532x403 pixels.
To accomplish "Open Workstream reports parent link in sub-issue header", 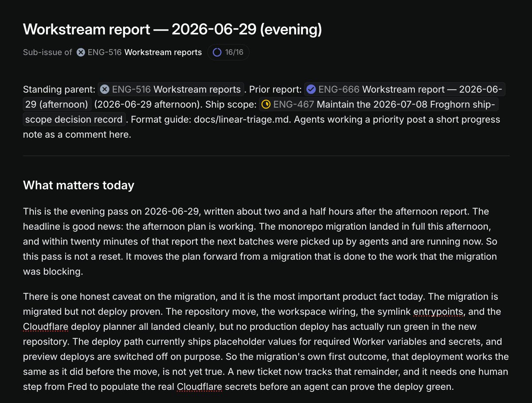I will [163, 52].
